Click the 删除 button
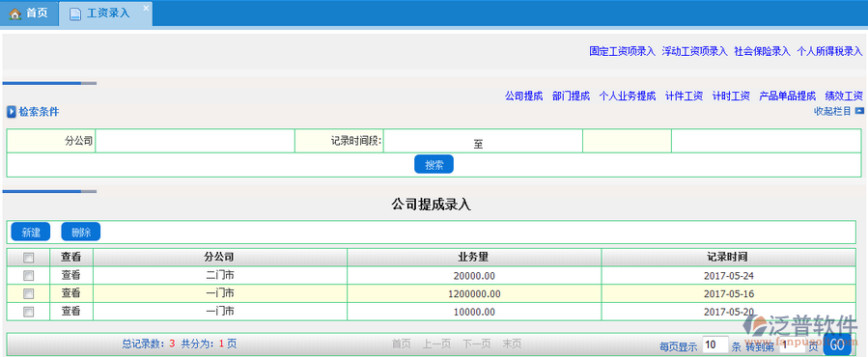 click(x=81, y=232)
